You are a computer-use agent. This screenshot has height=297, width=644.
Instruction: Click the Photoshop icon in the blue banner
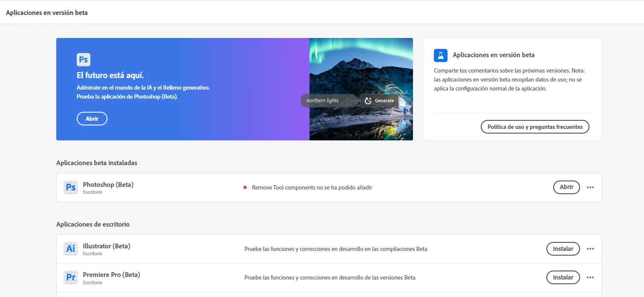84,59
